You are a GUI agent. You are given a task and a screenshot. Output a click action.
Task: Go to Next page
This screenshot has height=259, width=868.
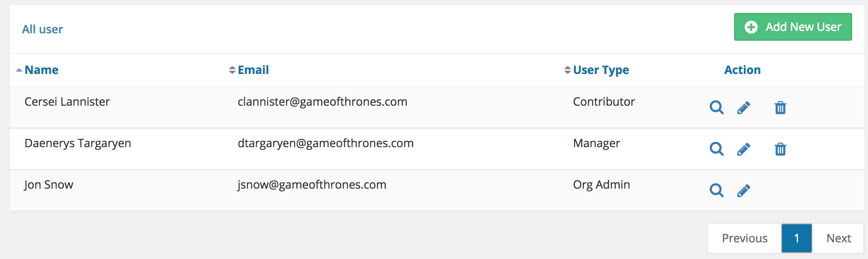point(838,238)
